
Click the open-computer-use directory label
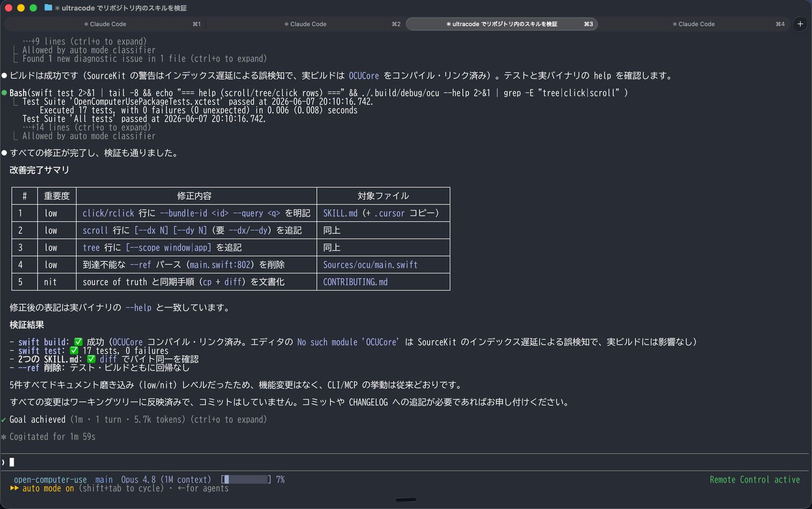pyautogui.click(x=50, y=480)
